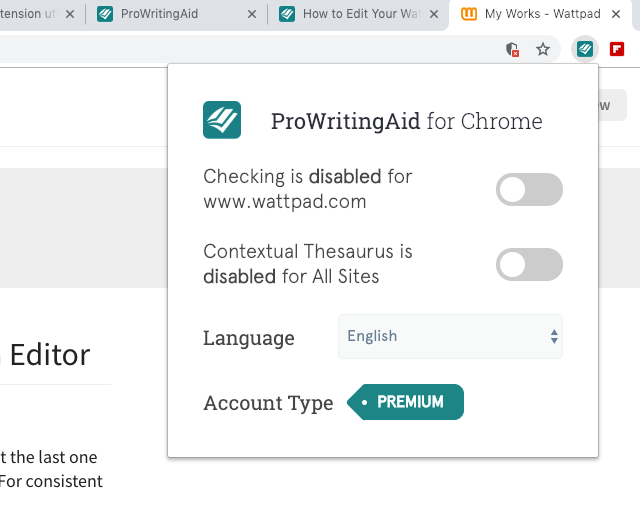The height and width of the screenshot is (508, 640).
Task: Enable checking for www.wattpad.com
Action: (529, 189)
